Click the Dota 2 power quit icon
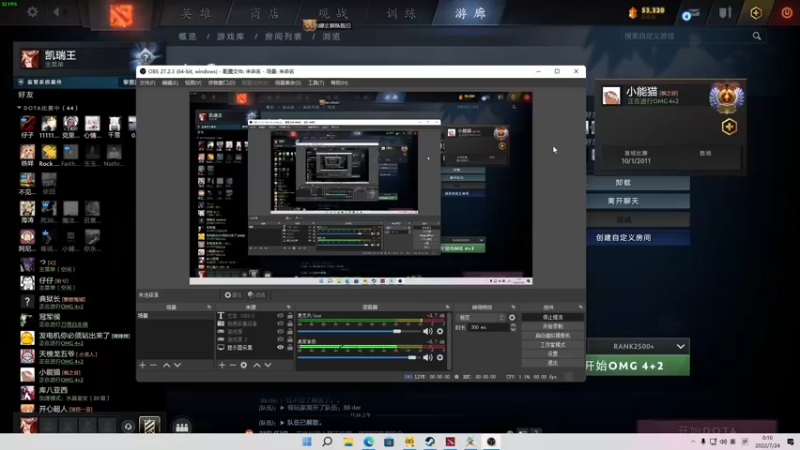This screenshot has width=800, height=450. [787, 13]
